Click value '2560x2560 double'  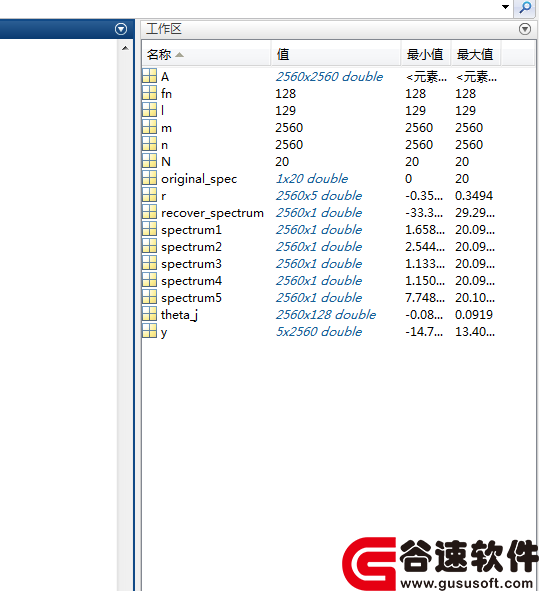(x=329, y=77)
